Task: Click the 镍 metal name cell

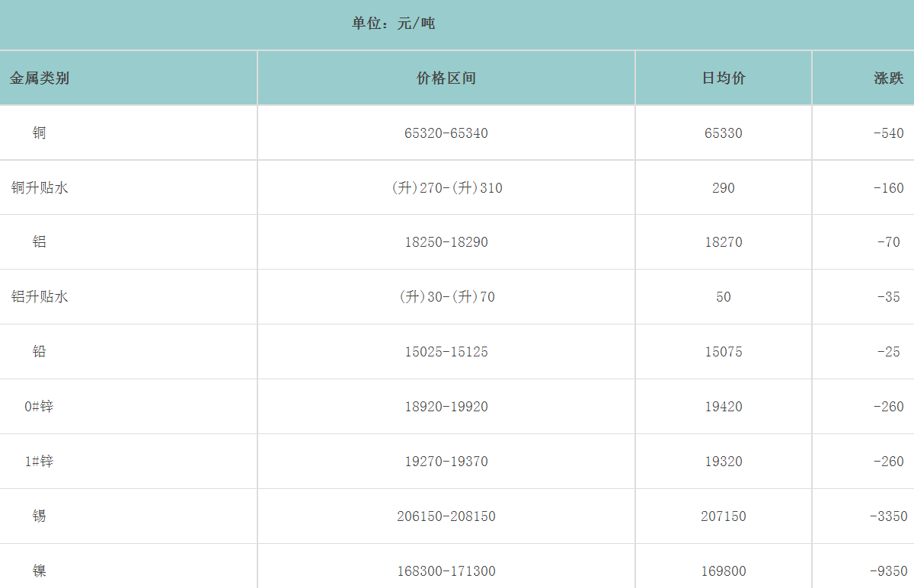Action: pos(40,570)
